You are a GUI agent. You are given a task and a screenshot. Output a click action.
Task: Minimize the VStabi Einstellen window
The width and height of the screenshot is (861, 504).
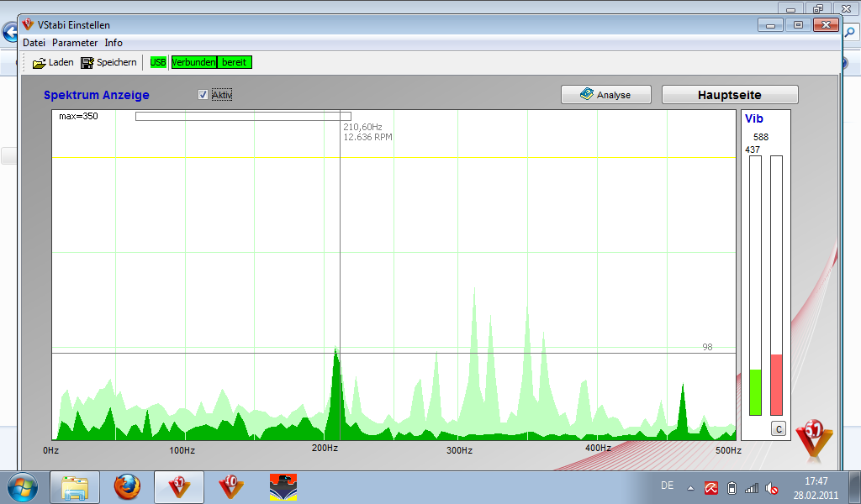[770, 25]
